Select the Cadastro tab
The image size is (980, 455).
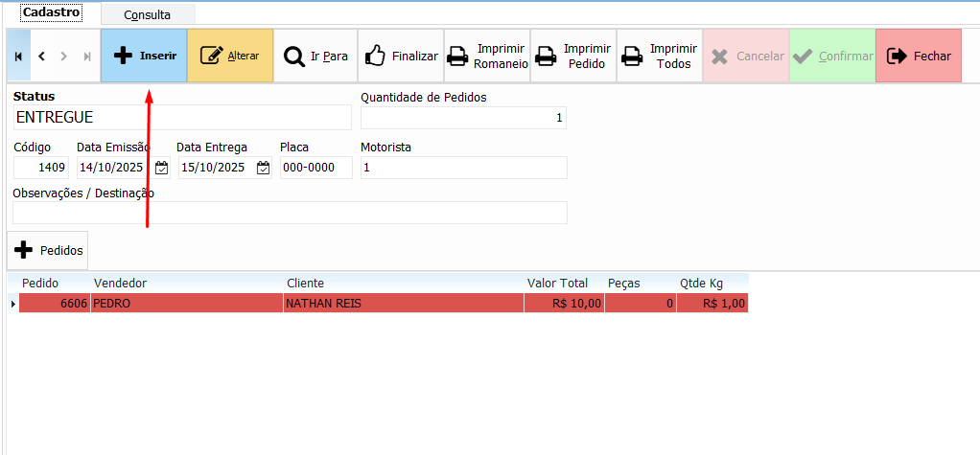(x=51, y=12)
